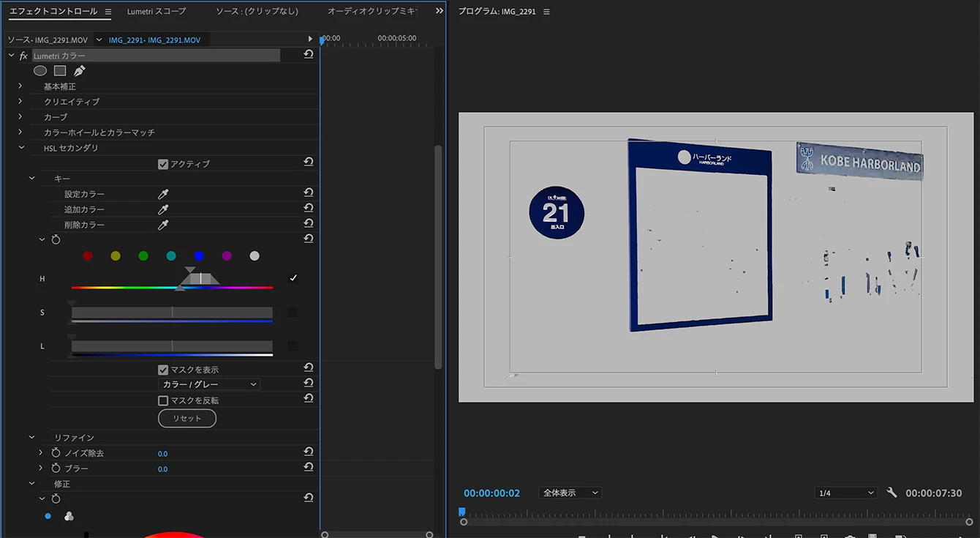The image size is (980, 538).
Task: Collapse the 修正 group
Action: (x=31, y=484)
